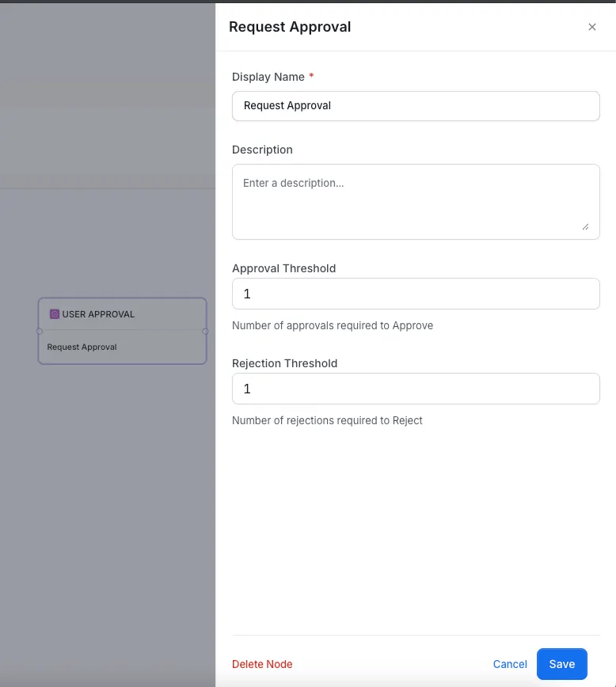Dismiss the panel using the X icon

coord(592,26)
